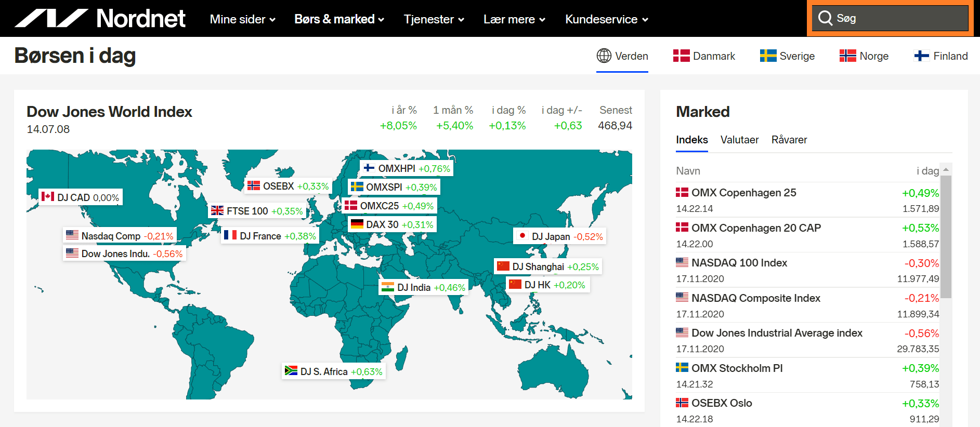Screen dimensions: 980x427
Task: Click the Verden globe icon
Action: (604, 56)
